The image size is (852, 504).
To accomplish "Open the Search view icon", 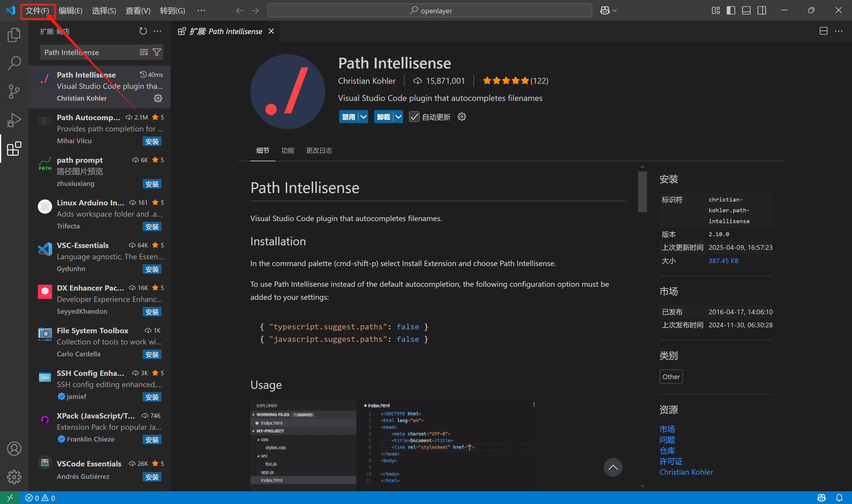I will tap(14, 63).
